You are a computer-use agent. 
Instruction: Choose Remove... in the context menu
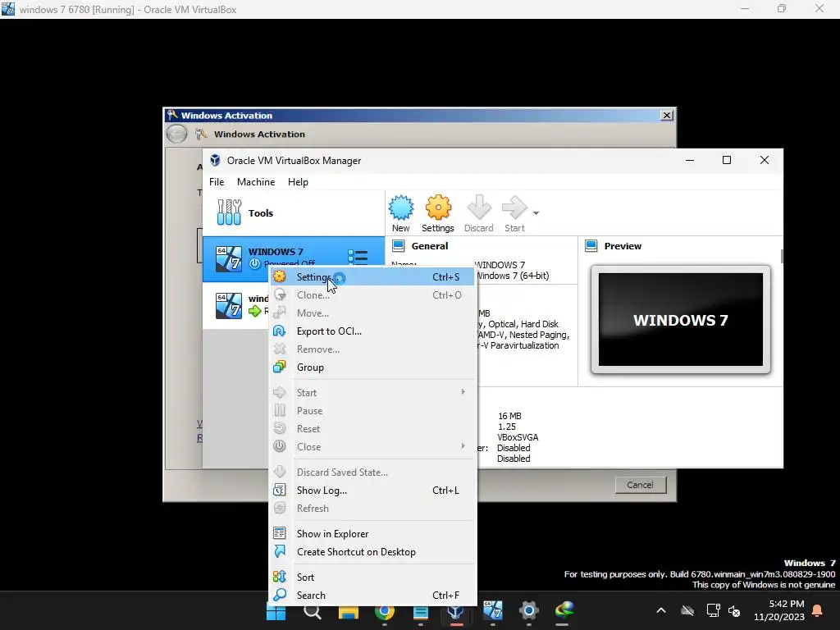coord(372,349)
